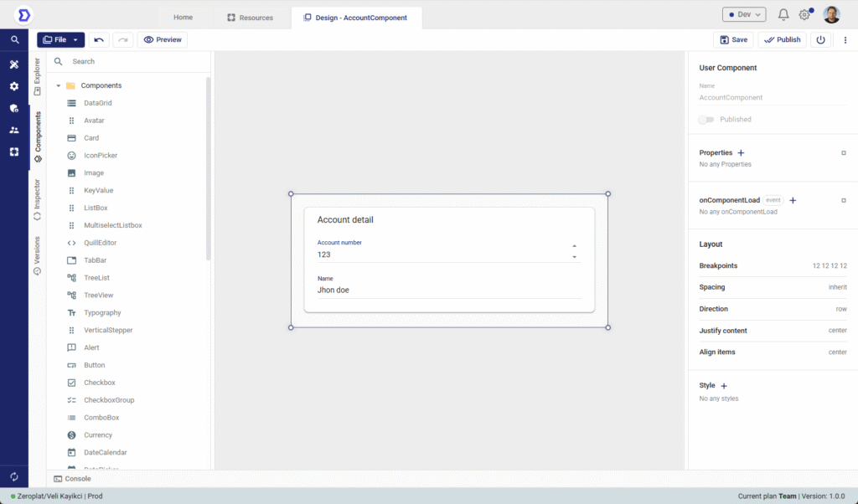Collapse the Components tree folder

coord(59,86)
